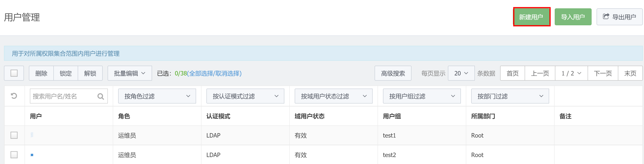
Task: Click the 用户管理 page title
Action: (x=22, y=17)
